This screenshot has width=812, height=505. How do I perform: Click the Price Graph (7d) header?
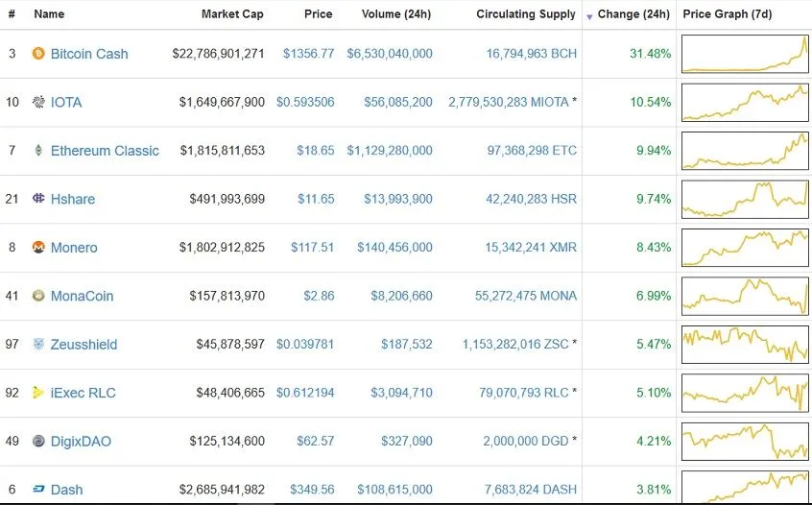pyautogui.click(x=728, y=14)
